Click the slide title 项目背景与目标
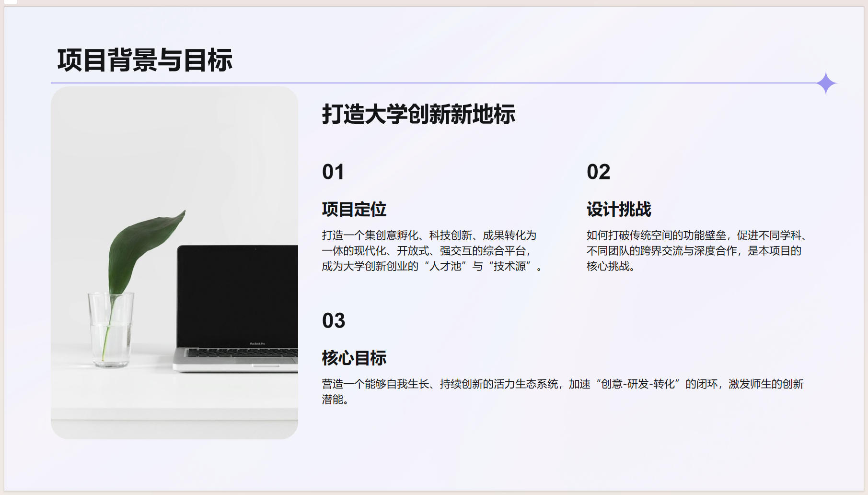This screenshot has height=495, width=868. [145, 60]
